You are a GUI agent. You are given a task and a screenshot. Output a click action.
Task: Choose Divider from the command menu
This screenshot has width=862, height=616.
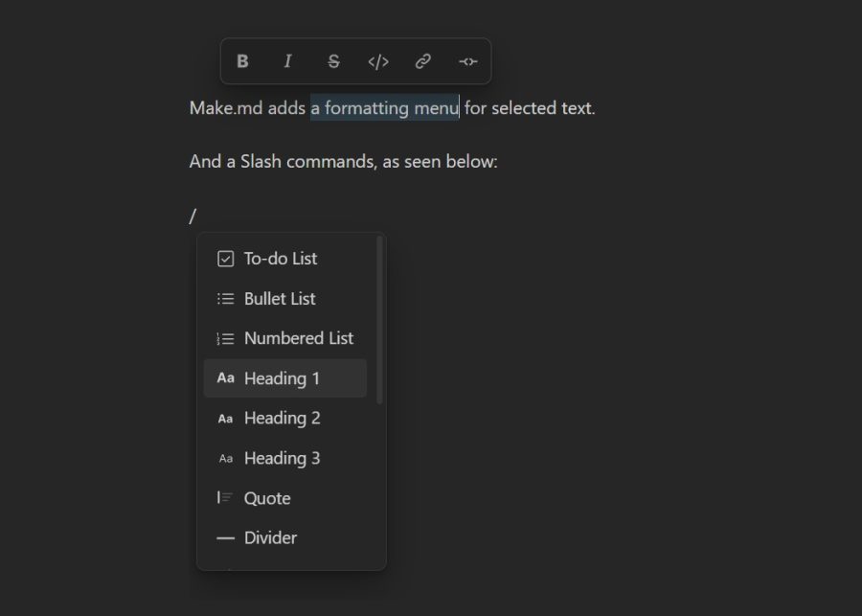click(x=271, y=537)
